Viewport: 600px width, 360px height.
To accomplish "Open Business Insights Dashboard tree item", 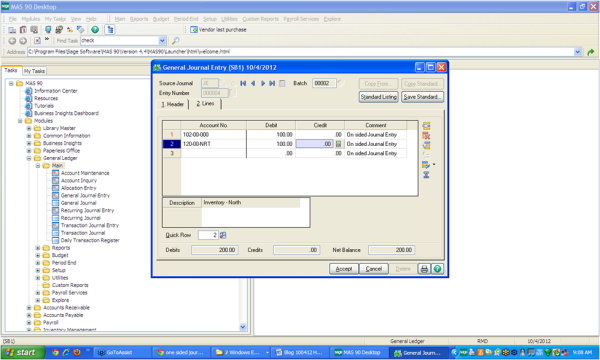I will [x=66, y=113].
